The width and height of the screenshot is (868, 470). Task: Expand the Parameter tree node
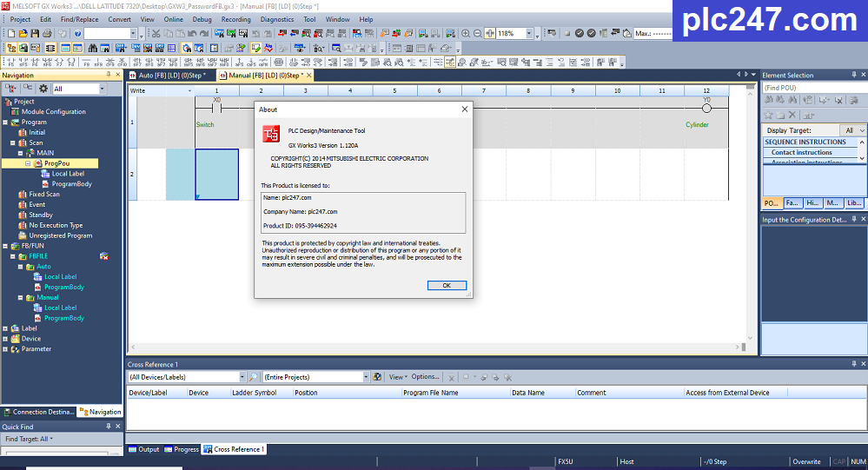(6, 349)
